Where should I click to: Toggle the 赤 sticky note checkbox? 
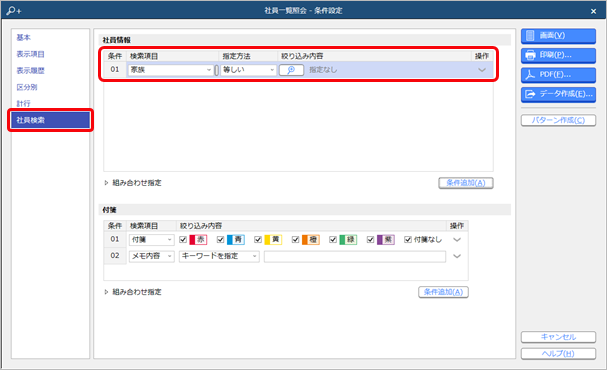pyautogui.click(x=183, y=240)
